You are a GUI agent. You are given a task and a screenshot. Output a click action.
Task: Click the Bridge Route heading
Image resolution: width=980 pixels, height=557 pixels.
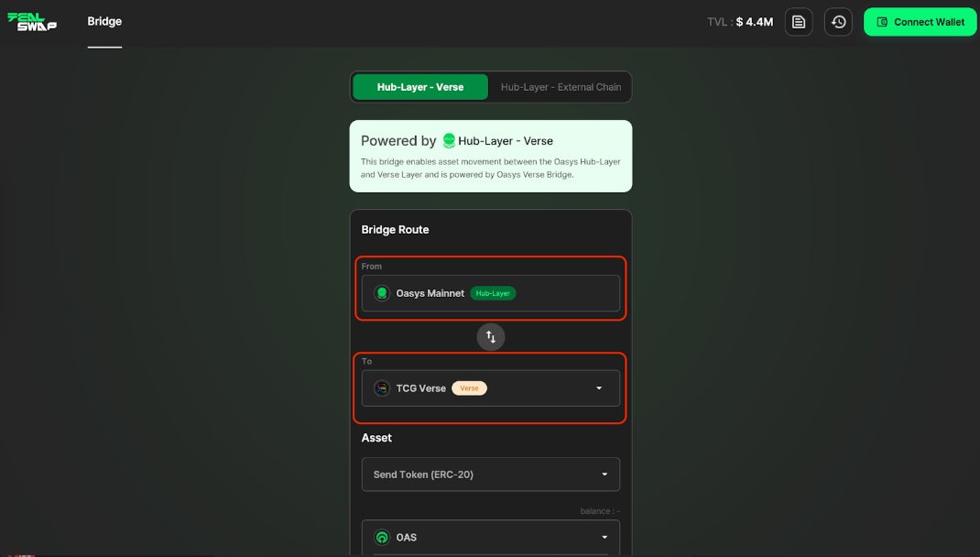[395, 229]
